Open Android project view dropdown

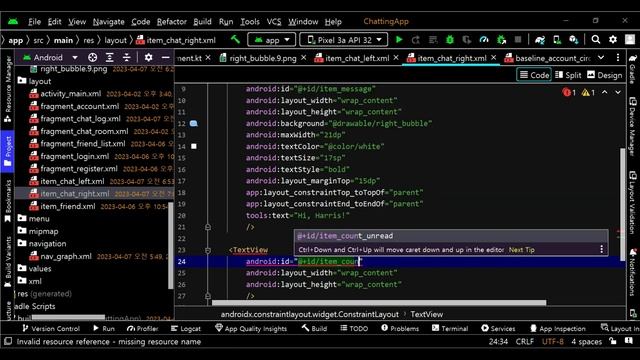50,58
